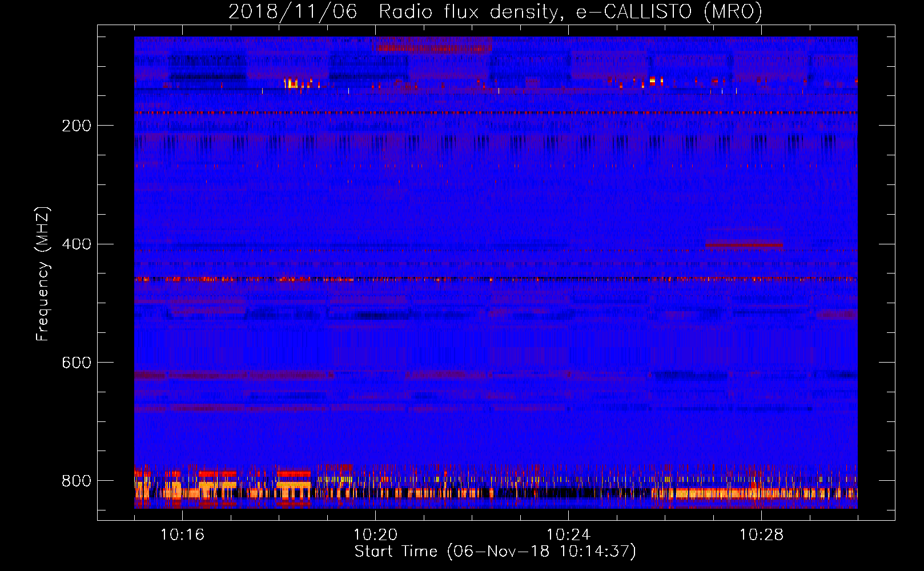Click the "Frequency (MHZ)" axis label

coord(42,274)
